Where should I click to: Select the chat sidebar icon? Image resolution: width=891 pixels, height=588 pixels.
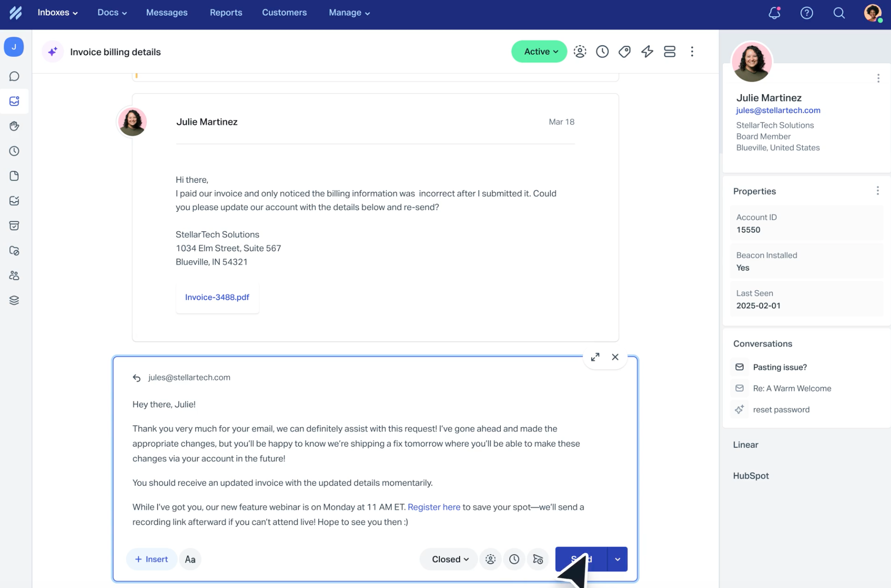coord(14,76)
